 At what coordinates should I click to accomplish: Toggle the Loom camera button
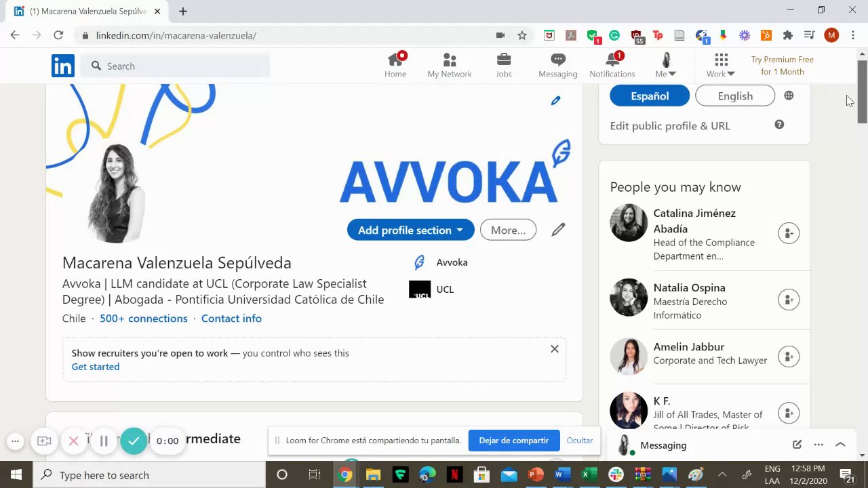point(44,441)
